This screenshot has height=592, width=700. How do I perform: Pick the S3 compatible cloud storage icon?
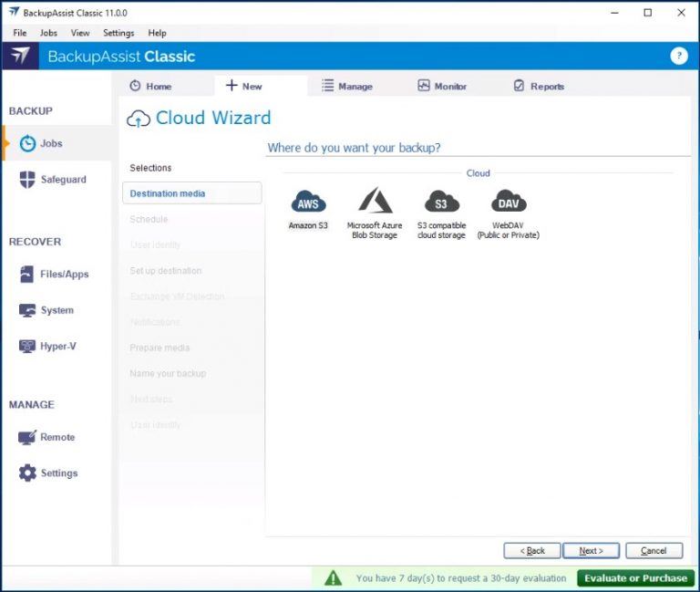point(441,203)
